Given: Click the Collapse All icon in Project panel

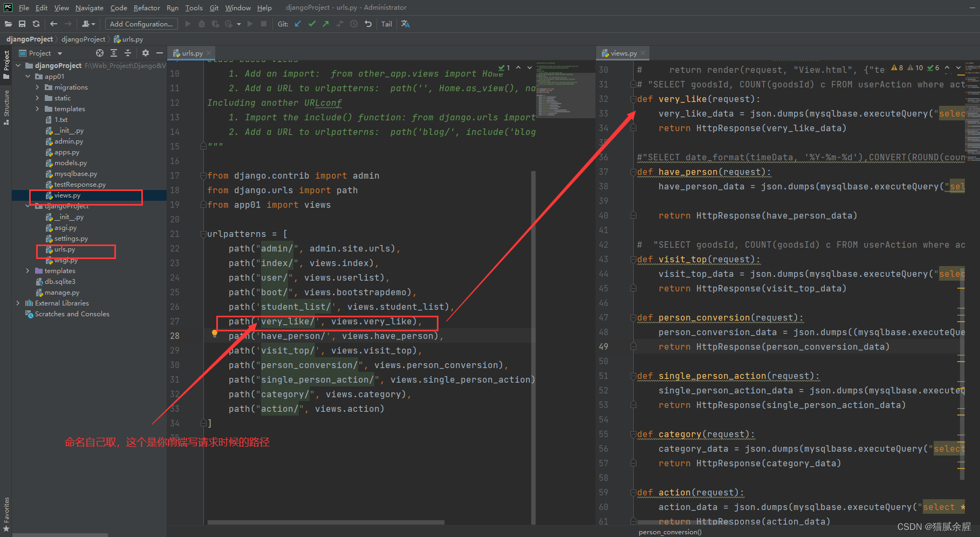Looking at the screenshot, I should tap(128, 53).
